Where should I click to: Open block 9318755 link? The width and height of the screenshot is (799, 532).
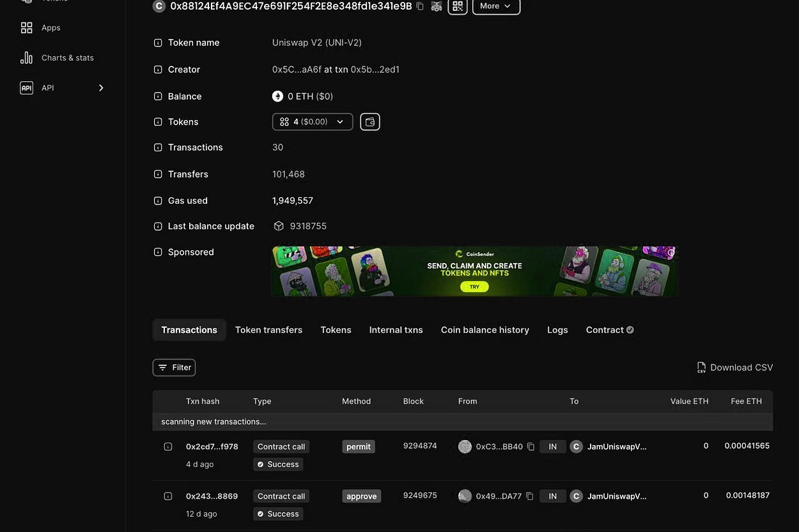click(308, 226)
